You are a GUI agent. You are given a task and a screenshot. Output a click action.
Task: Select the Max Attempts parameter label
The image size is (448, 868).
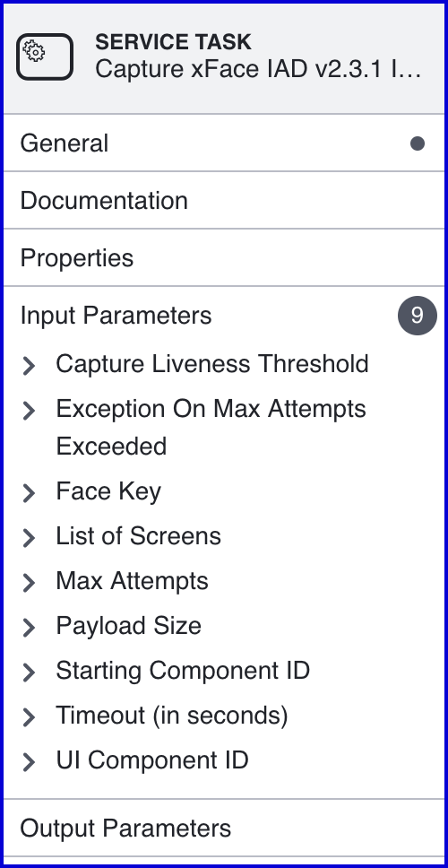133,581
